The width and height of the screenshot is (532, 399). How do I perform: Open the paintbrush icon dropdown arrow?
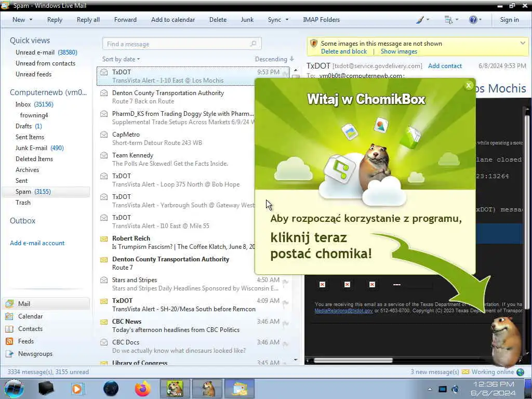(x=428, y=20)
